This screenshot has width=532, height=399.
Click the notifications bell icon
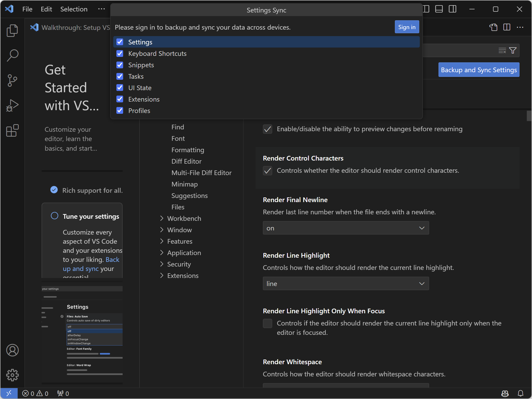pos(521,393)
